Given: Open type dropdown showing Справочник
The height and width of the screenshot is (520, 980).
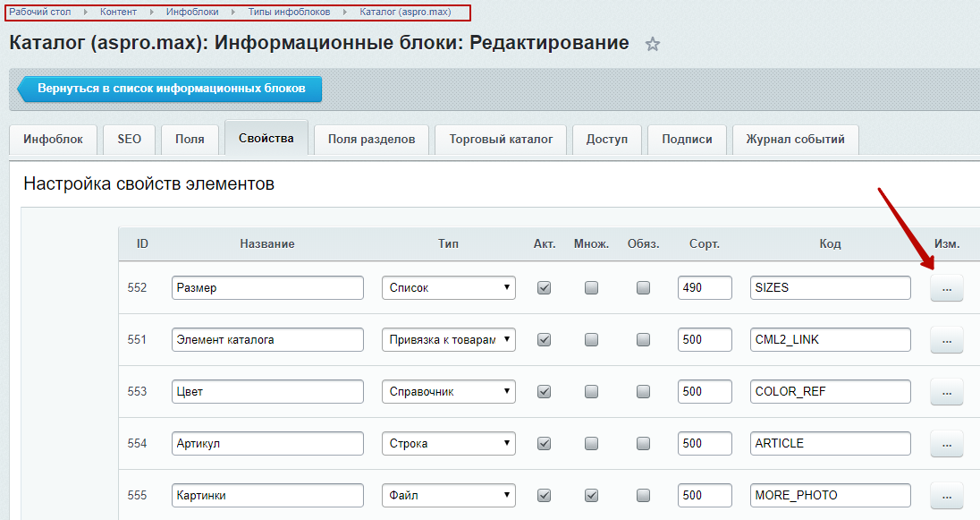Looking at the screenshot, I should [449, 392].
